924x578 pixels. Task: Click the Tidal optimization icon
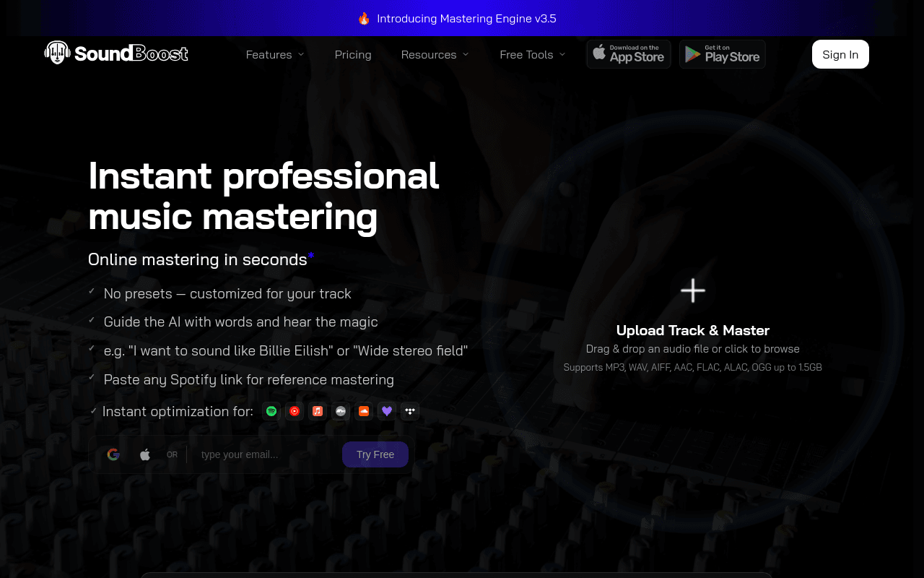[x=410, y=411]
